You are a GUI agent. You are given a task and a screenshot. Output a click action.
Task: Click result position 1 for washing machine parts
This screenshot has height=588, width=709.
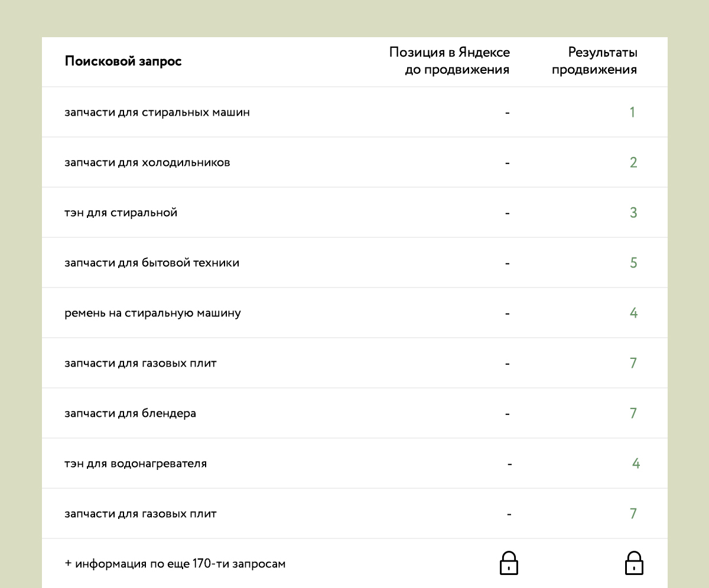632,112
